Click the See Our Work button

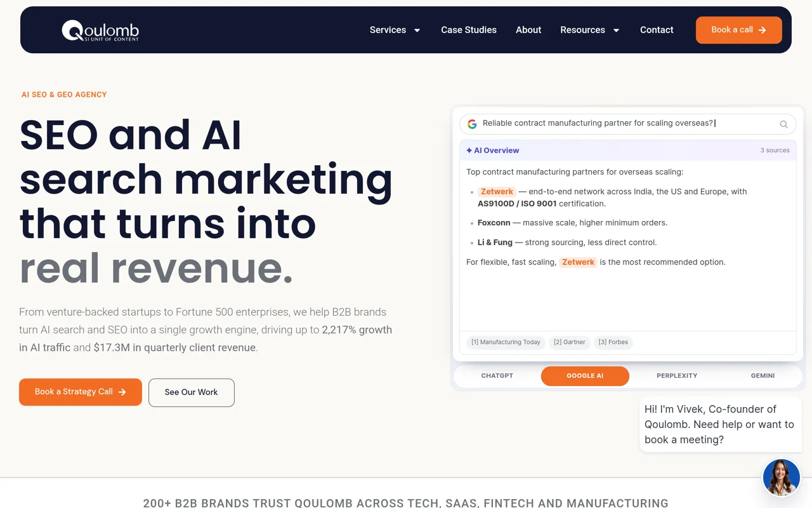click(x=192, y=392)
